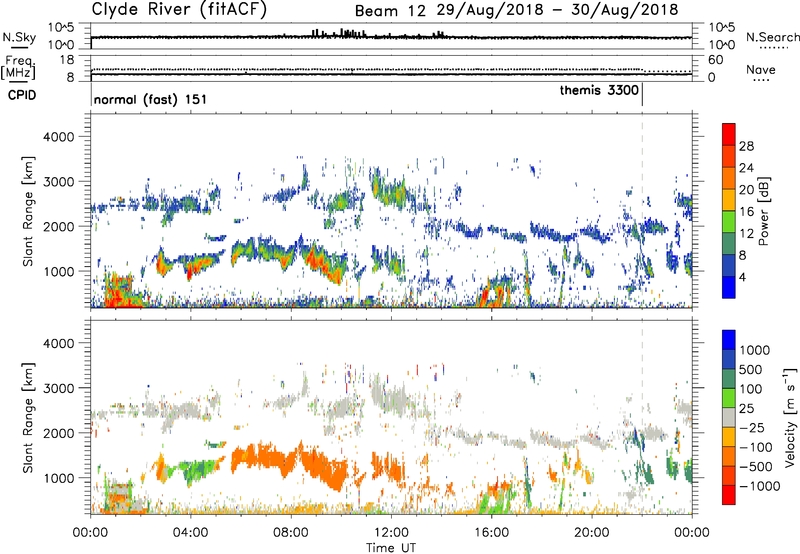Click the '04:00' time axis tick label

click(x=190, y=533)
